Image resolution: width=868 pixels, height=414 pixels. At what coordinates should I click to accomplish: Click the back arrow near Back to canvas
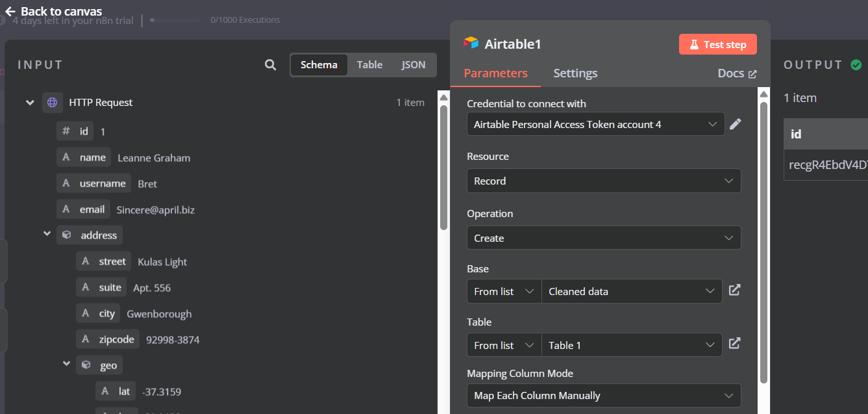(9, 10)
